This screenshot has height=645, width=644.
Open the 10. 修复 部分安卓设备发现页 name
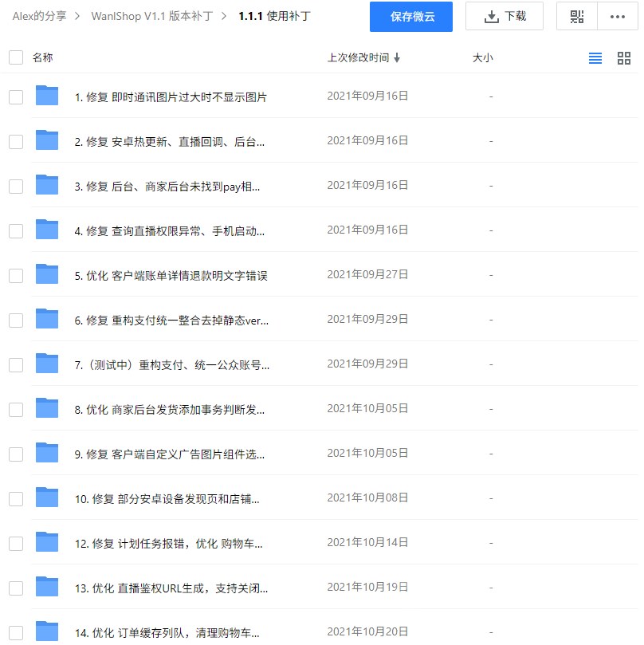(167, 499)
